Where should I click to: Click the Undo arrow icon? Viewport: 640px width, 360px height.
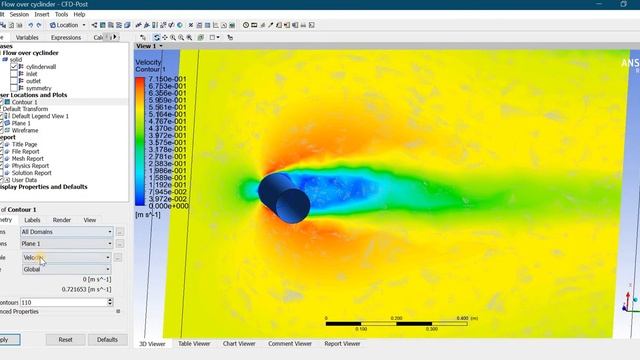30,25
